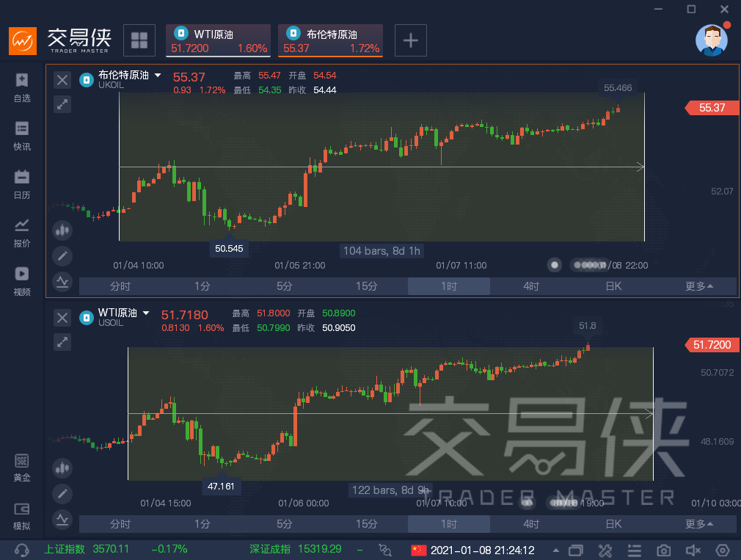Viewport: 741px width, 560px height.
Task: Open the 快讯 news sidebar icon
Action: 22,137
